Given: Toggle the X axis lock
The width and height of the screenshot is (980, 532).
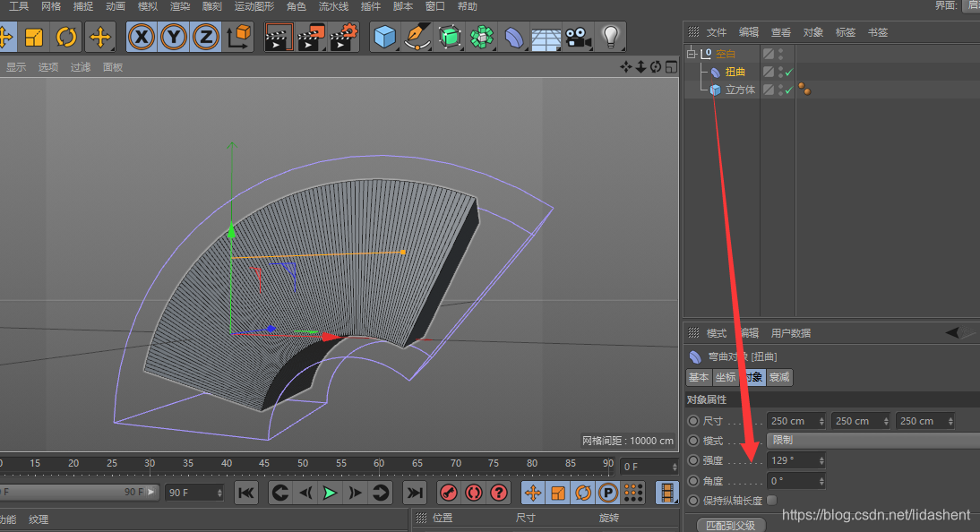Looking at the screenshot, I should tap(141, 38).
